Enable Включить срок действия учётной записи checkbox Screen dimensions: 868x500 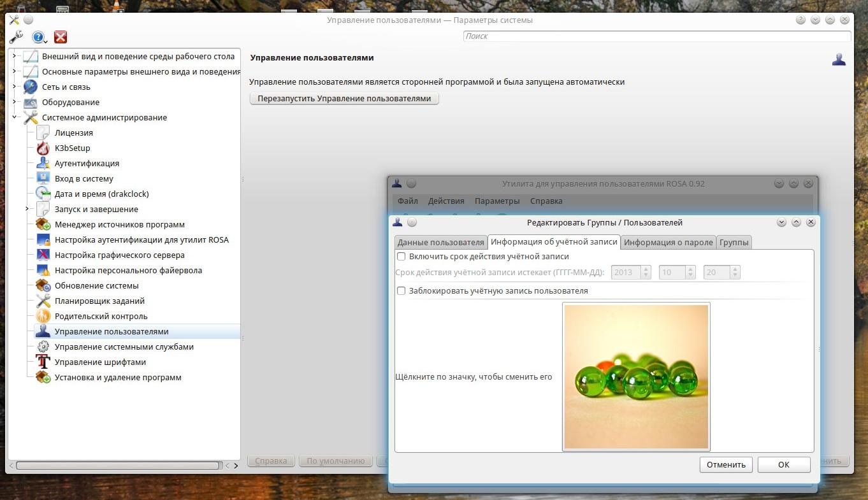point(401,257)
